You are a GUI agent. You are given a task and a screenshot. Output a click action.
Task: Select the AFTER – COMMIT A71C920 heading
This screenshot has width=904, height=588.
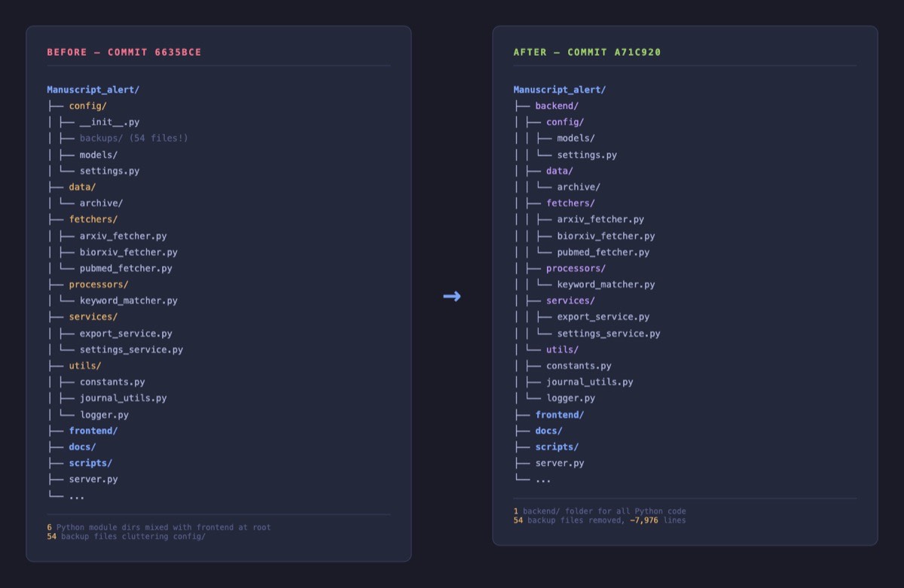click(x=587, y=52)
